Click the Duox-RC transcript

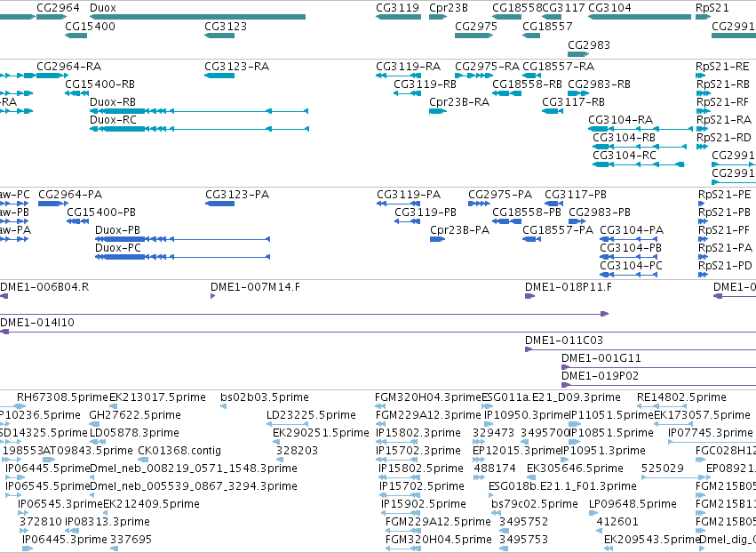coord(199,129)
